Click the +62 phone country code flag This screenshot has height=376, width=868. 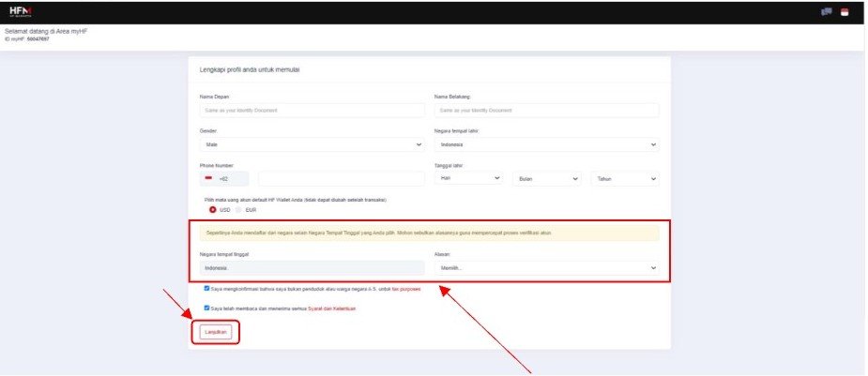[x=208, y=178]
